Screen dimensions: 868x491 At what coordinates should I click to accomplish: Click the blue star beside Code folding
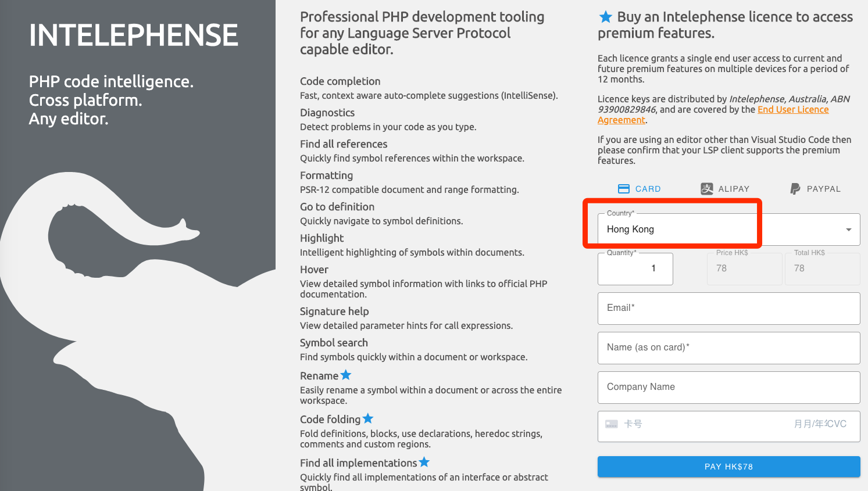pyautogui.click(x=368, y=418)
